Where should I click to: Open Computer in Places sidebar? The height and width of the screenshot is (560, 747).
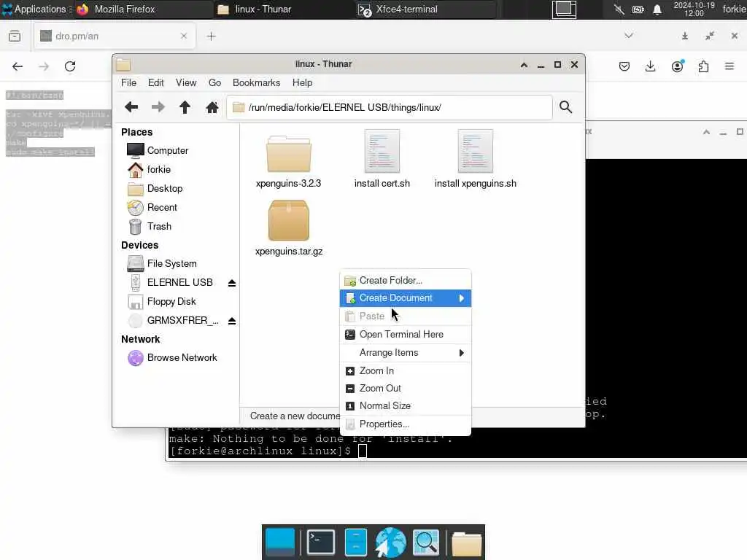click(168, 150)
